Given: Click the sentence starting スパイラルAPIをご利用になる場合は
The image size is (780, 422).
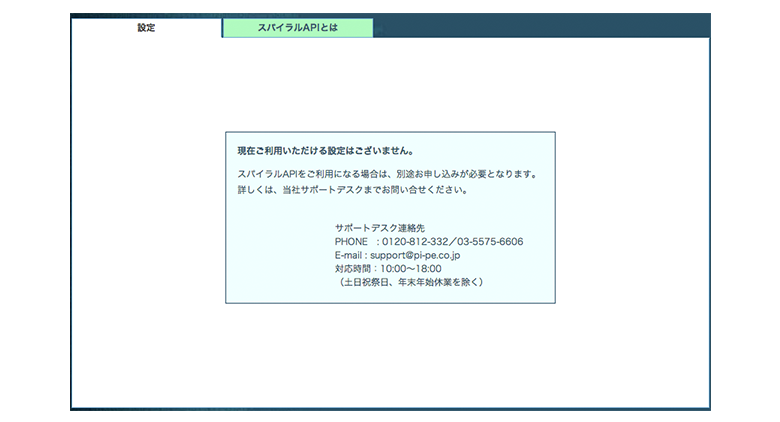Looking at the screenshot, I should tap(388, 174).
